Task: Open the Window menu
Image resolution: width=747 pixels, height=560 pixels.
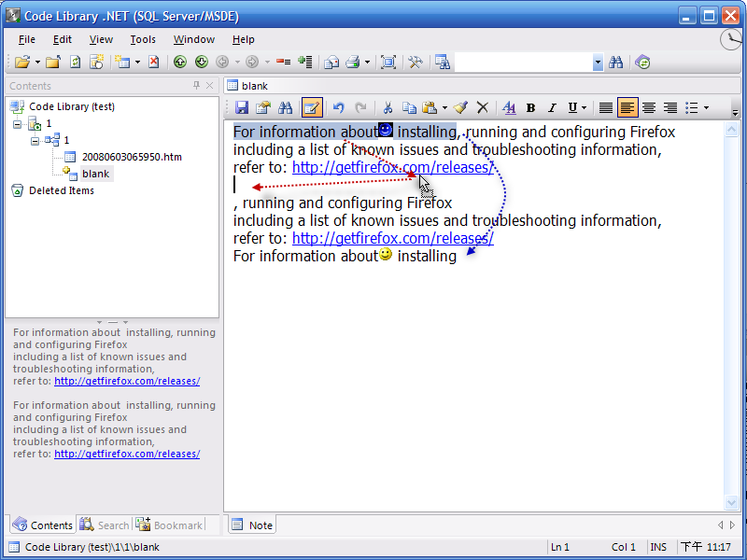Action: pyautogui.click(x=194, y=39)
